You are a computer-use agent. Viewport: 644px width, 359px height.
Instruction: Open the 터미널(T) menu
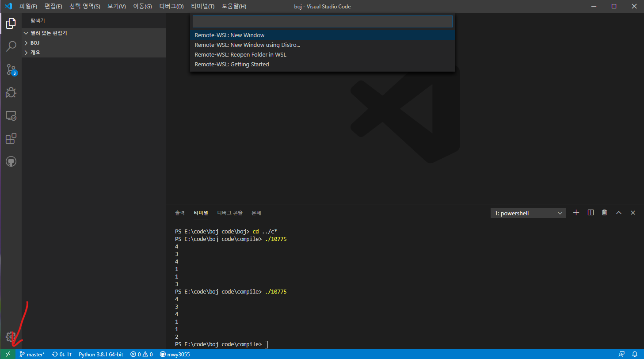(x=203, y=6)
